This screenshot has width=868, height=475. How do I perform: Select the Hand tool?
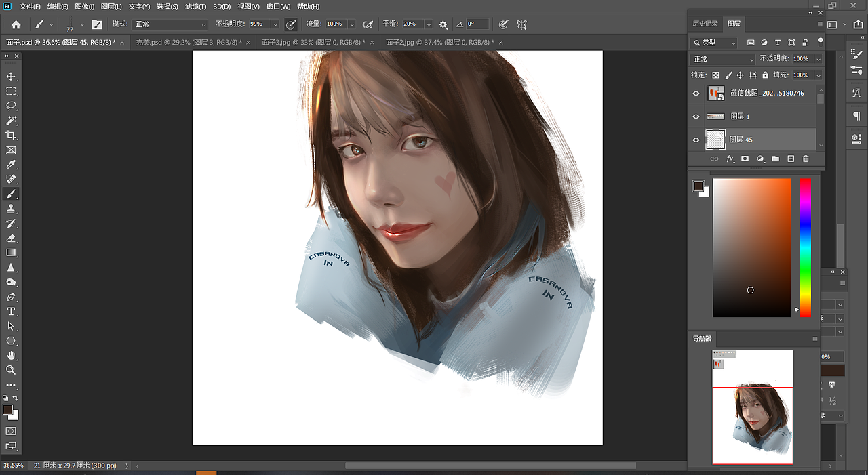[11, 355]
